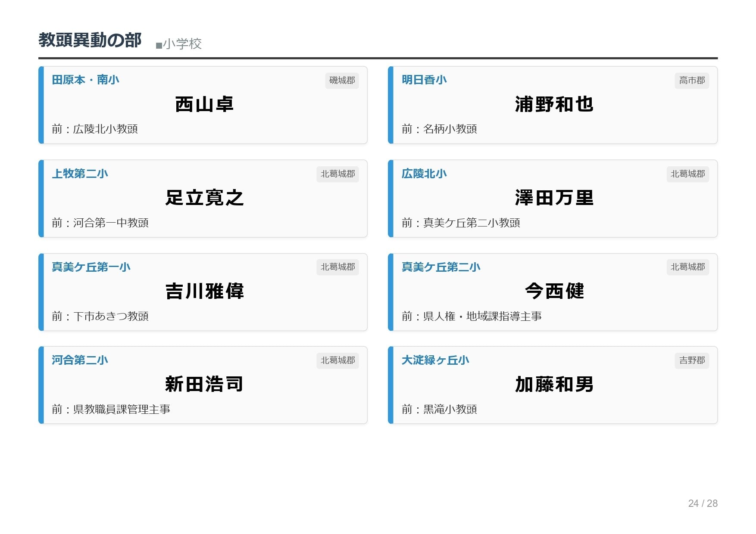The image size is (756, 534).
Task: Click the 高市郡 district tag
Action: point(691,81)
